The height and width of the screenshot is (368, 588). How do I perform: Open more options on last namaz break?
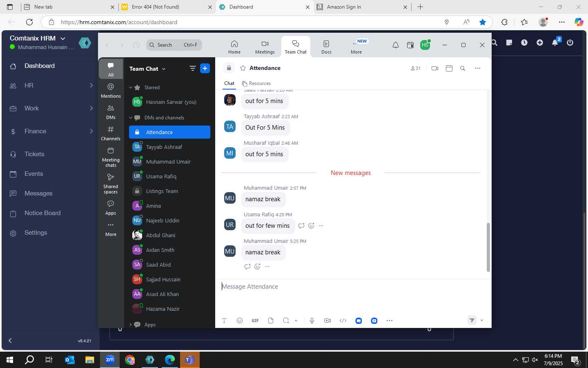point(267,267)
